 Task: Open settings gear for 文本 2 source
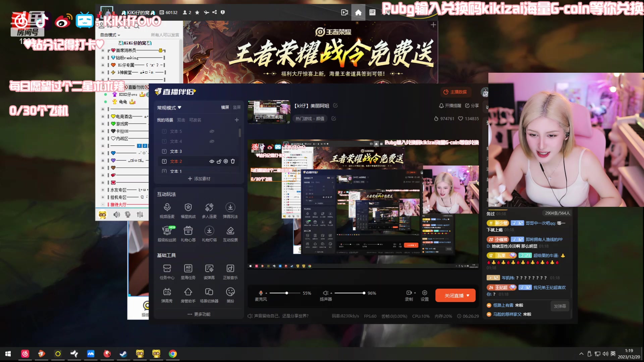(226, 161)
